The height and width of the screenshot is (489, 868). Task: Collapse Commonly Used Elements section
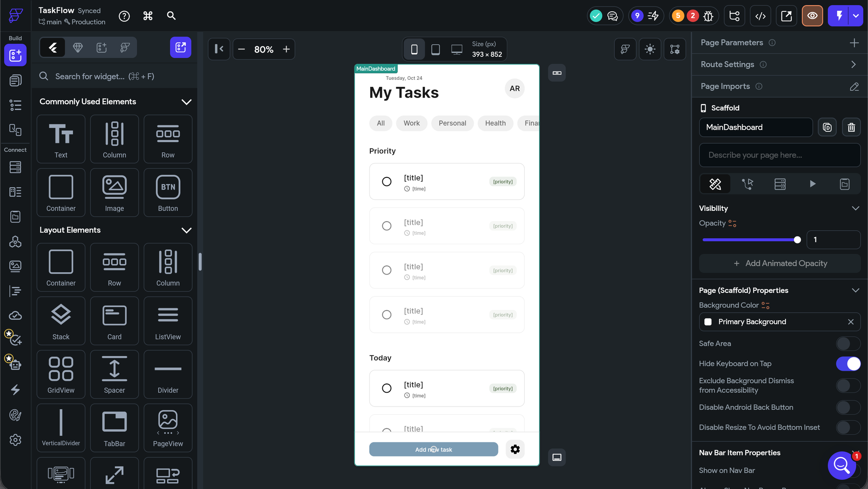[x=186, y=102]
